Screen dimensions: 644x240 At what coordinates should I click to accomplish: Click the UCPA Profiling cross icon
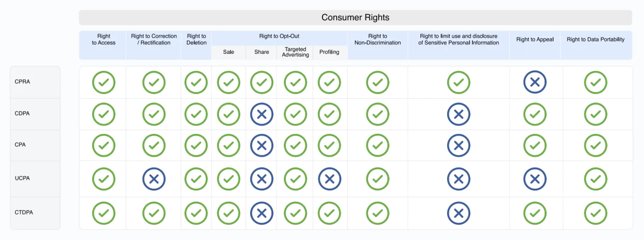tap(329, 179)
